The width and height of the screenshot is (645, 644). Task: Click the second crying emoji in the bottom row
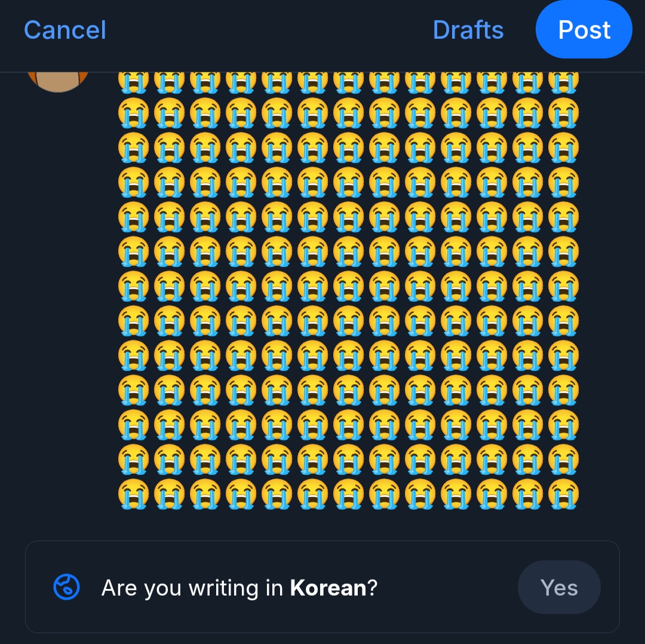(x=169, y=494)
